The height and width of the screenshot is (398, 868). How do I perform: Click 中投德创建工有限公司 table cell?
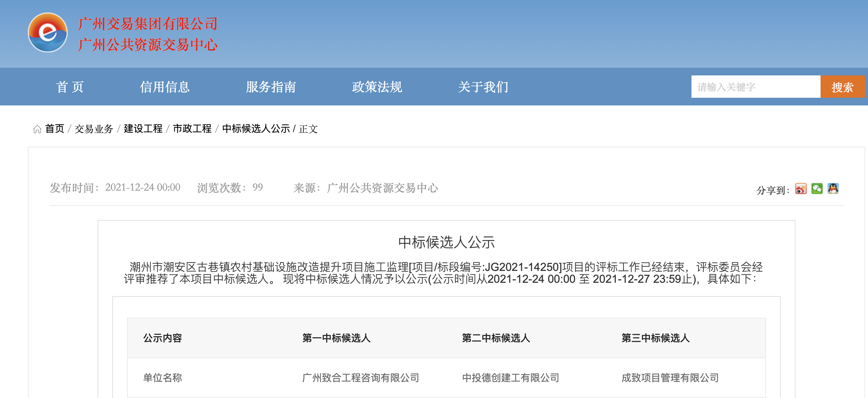pos(510,378)
